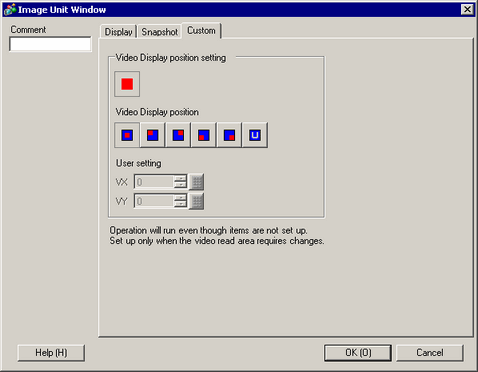This screenshot has height=372, width=478.
Task: Click the OK (O) button
Action: pos(358,353)
